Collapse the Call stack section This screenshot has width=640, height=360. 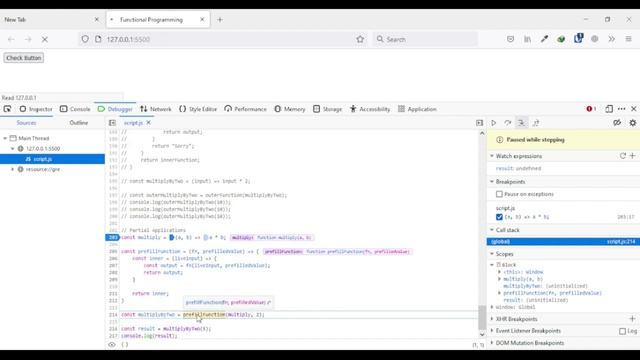tap(492, 230)
